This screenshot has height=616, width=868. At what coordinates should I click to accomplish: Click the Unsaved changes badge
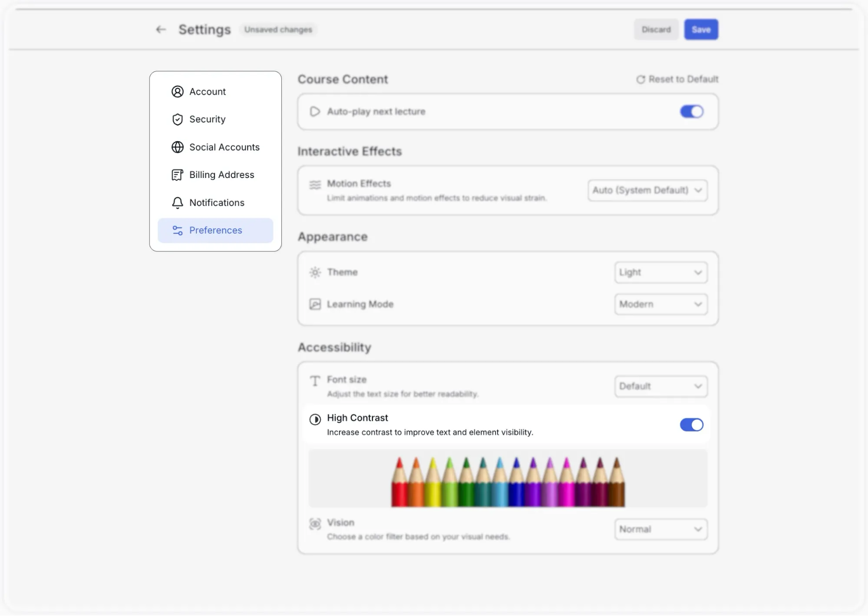[x=278, y=30]
